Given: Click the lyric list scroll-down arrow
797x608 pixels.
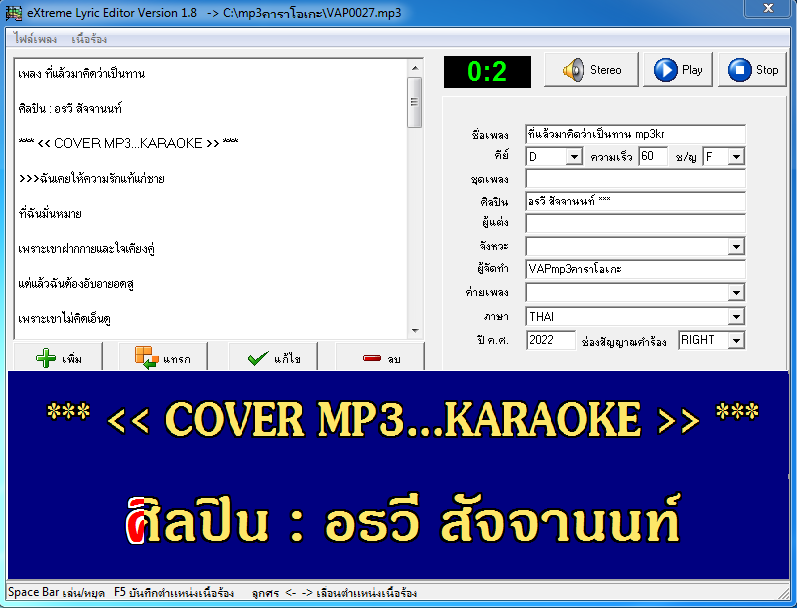Looking at the screenshot, I should [415, 331].
